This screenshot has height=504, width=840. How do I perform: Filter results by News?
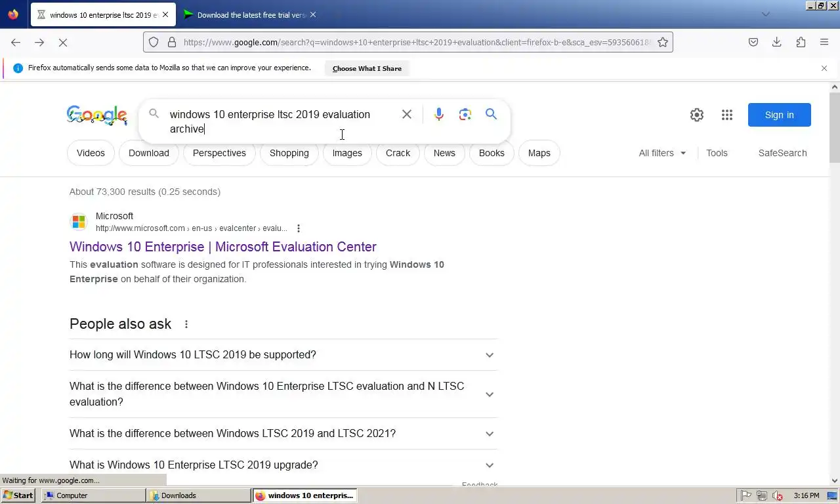pyautogui.click(x=444, y=153)
